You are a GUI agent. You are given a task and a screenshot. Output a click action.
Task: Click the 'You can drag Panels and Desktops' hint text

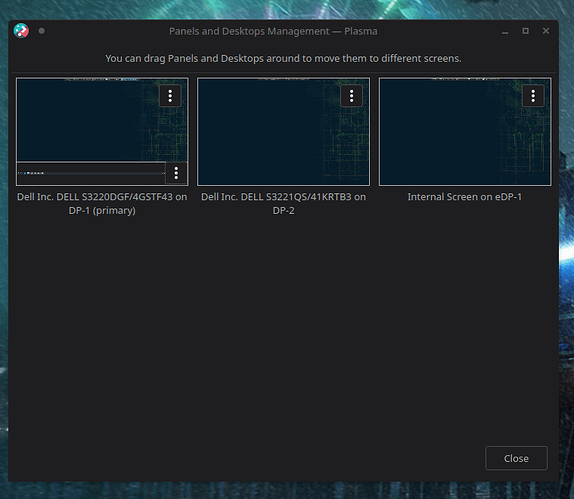click(x=283, y=59)
